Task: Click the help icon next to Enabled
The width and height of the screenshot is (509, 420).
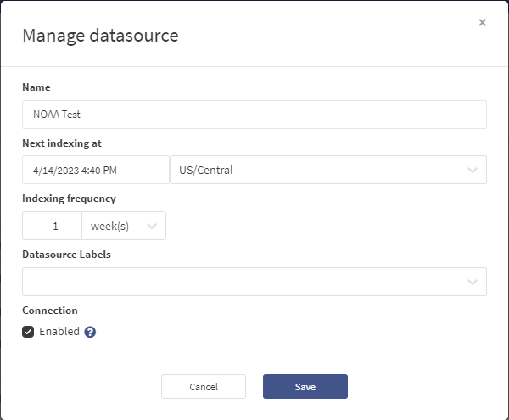Action: tap(90, 332)
